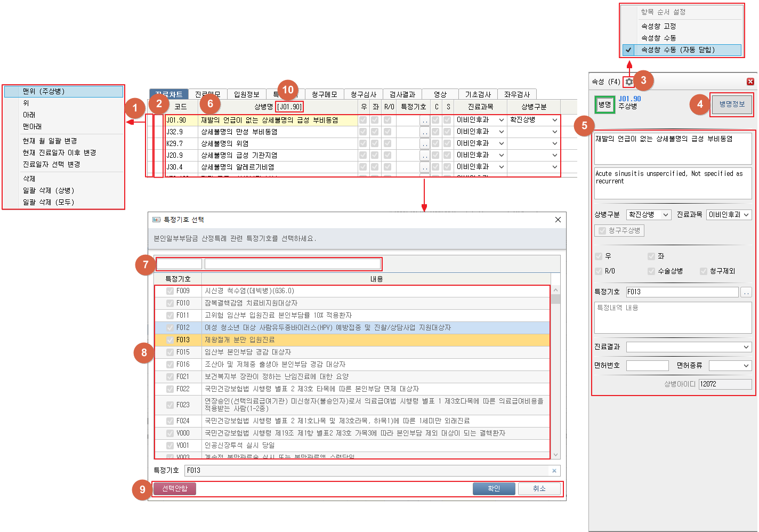Select 일괄 삭제 (모두) from context menu
Viewport: 759px width, 532px height.
(49, 202)
